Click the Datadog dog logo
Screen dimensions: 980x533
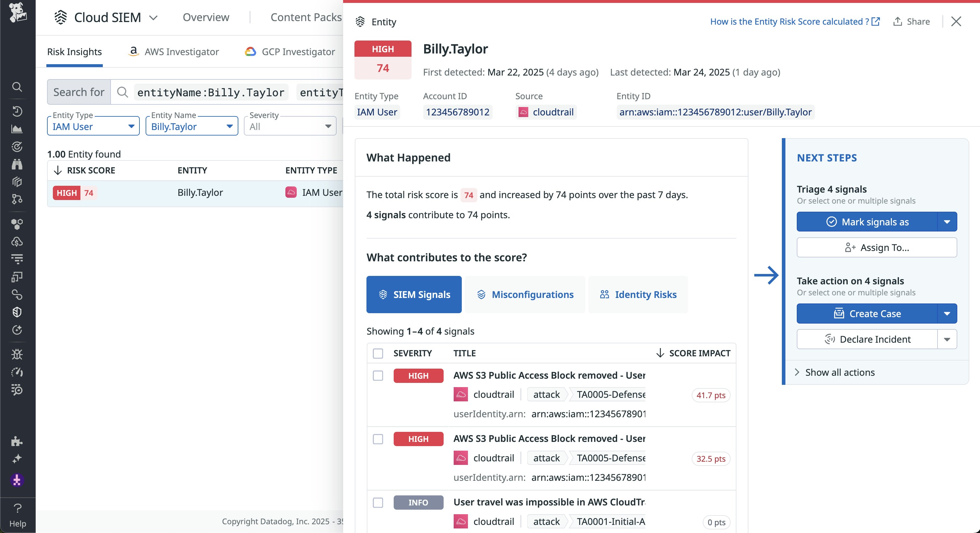point(18,13)
